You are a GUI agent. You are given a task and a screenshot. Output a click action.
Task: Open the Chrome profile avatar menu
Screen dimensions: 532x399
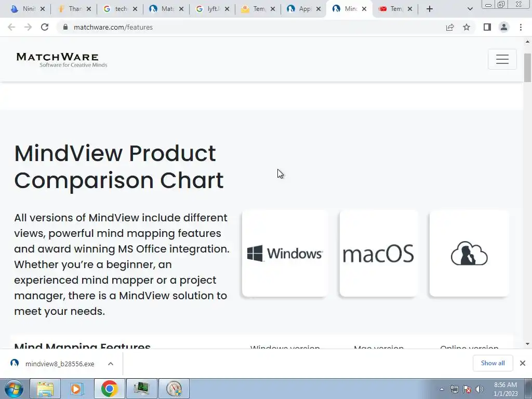coord(504,27)
